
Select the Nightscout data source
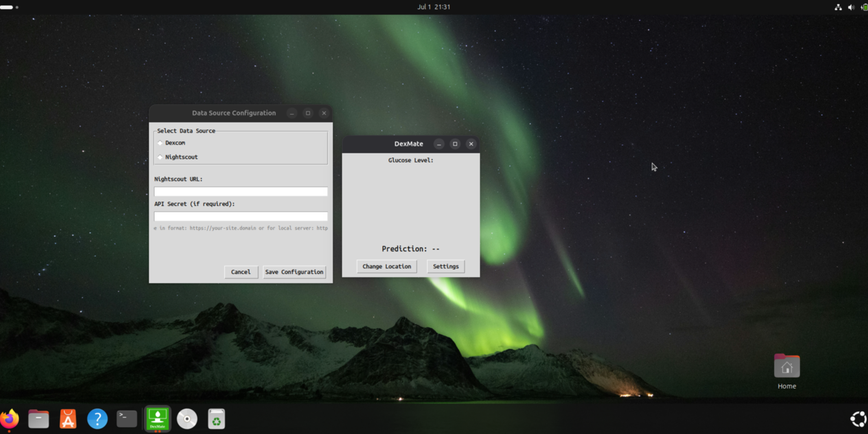tap(160, 157)
